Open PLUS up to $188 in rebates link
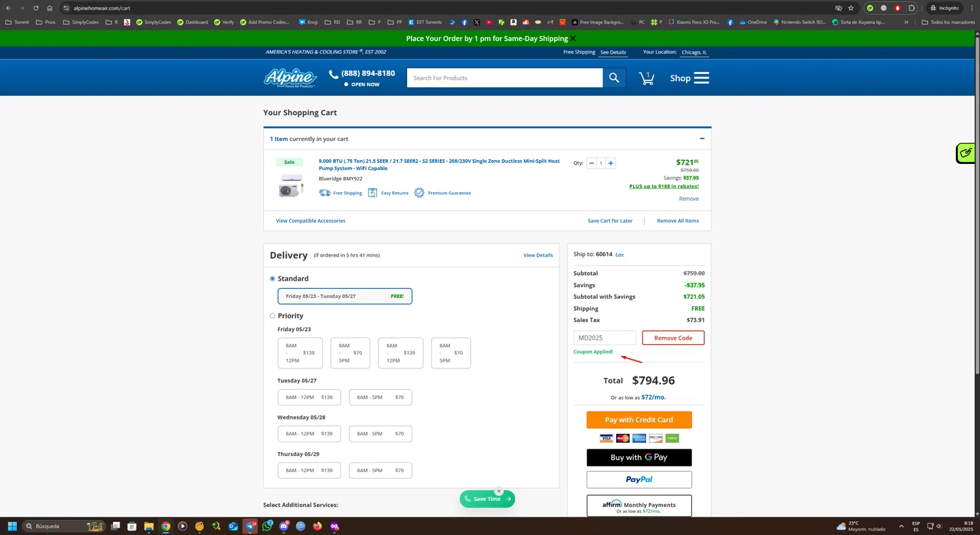Image resolution: width=980 pixels, height=535 pixels. (x=664, y=186)
